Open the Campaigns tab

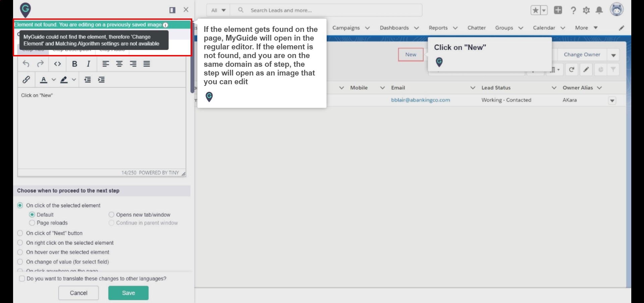tap(346, 28)
